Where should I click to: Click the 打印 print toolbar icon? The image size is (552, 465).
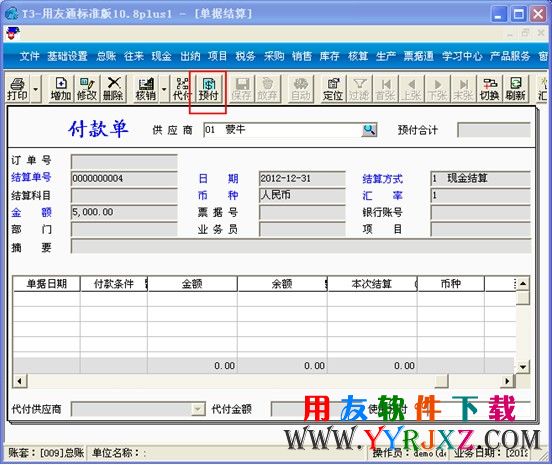coord(18,89)
